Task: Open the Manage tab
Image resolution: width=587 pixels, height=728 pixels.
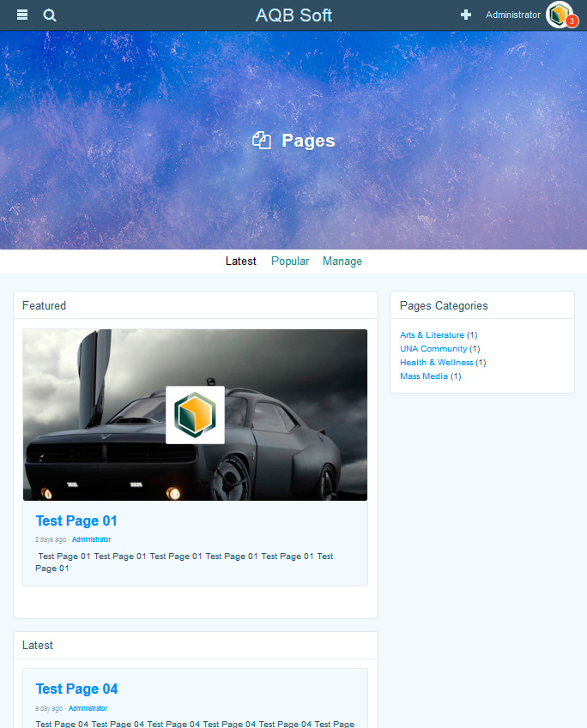Action: 342,262
